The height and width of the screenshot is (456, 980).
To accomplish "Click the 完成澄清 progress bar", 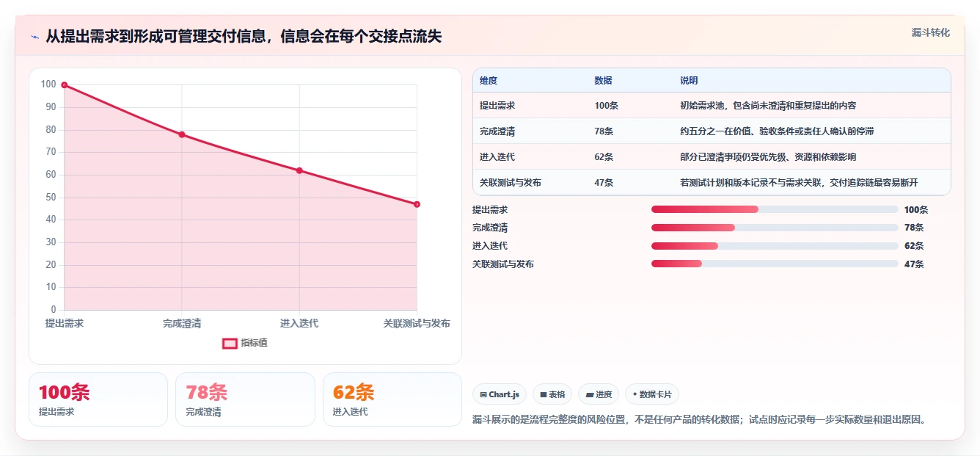I will (x=775, y=228).
